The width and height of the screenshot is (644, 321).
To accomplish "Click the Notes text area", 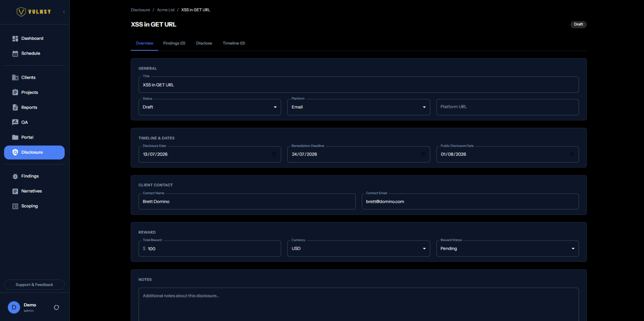I will pos(358,305).
